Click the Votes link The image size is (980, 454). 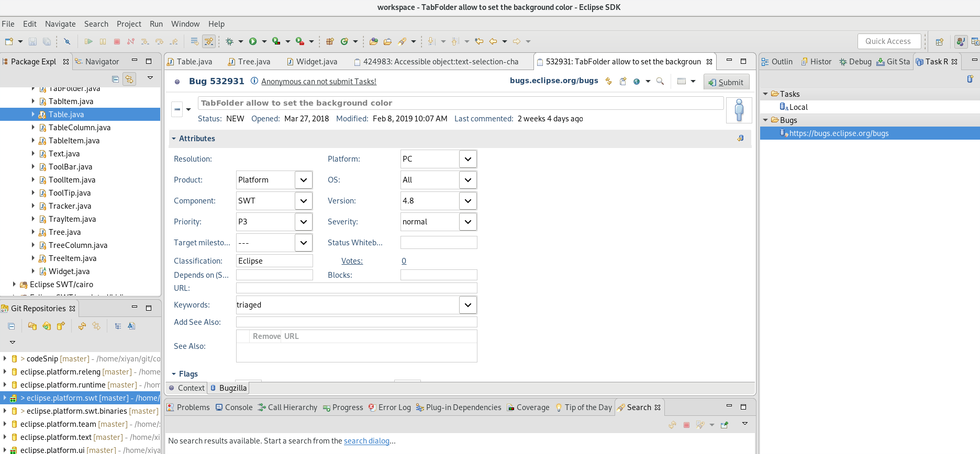352,261
